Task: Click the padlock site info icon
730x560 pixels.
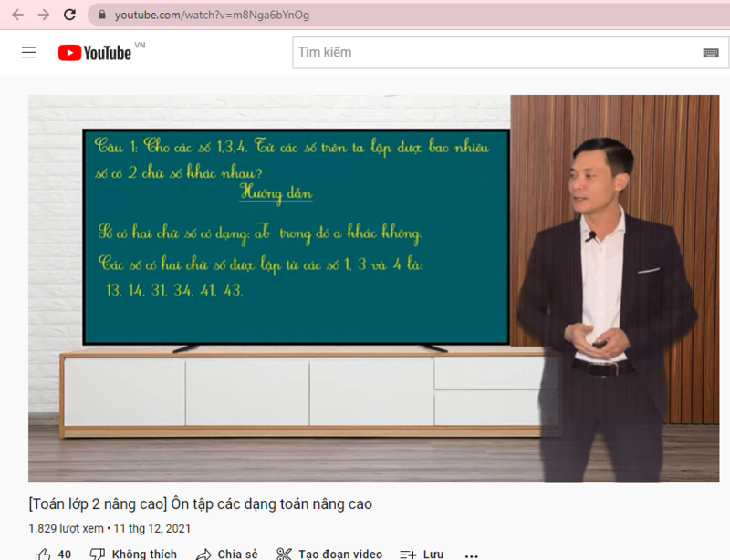Action: click(101, 15)
